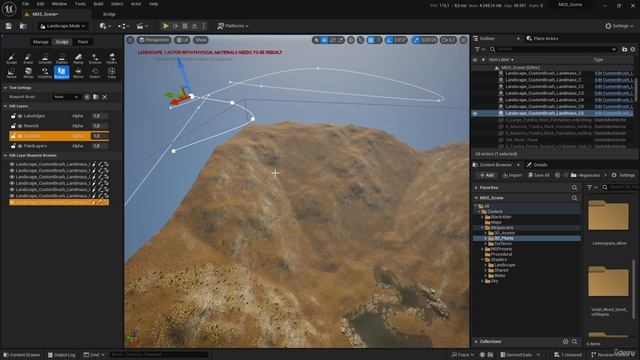The image size is (640, 360).
Task: Adjust the Rework Alpha value slider
Action: [x=100, y=126]
